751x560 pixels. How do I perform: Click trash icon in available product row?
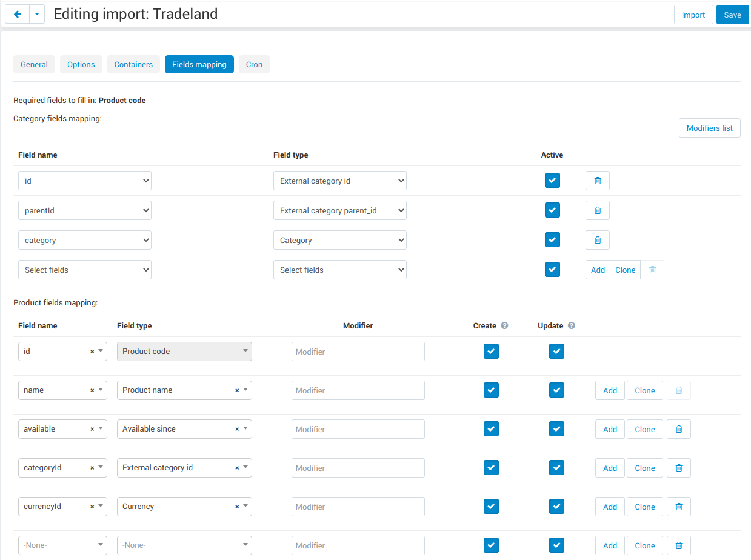[679, 429]
